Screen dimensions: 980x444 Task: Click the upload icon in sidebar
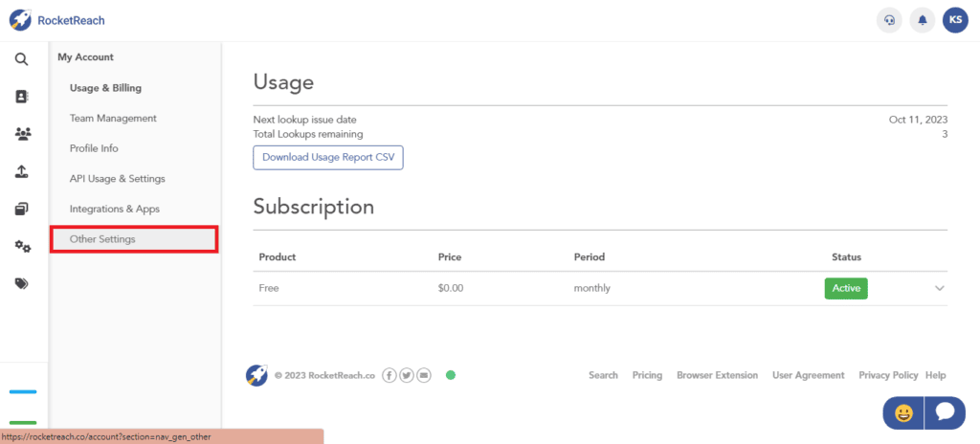(22, 171)
